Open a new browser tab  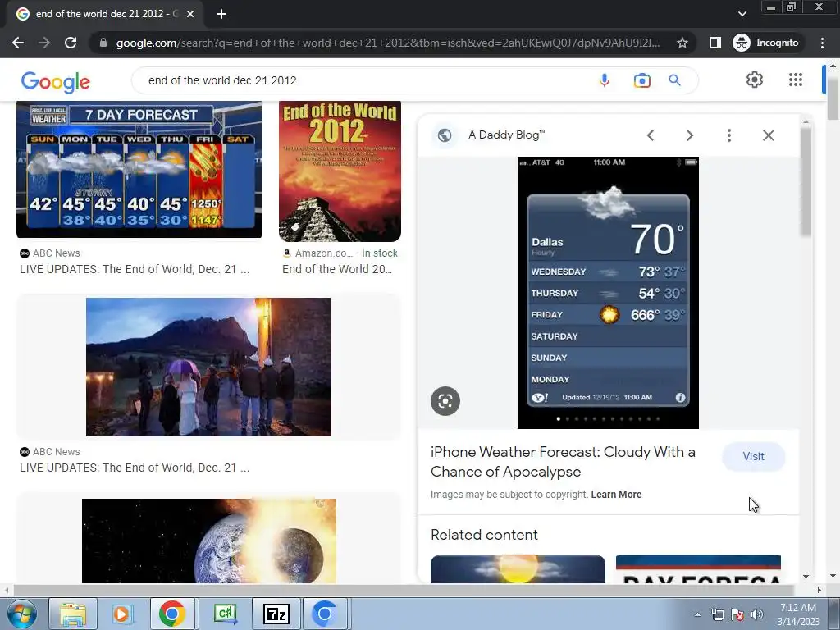coord(221,14)
